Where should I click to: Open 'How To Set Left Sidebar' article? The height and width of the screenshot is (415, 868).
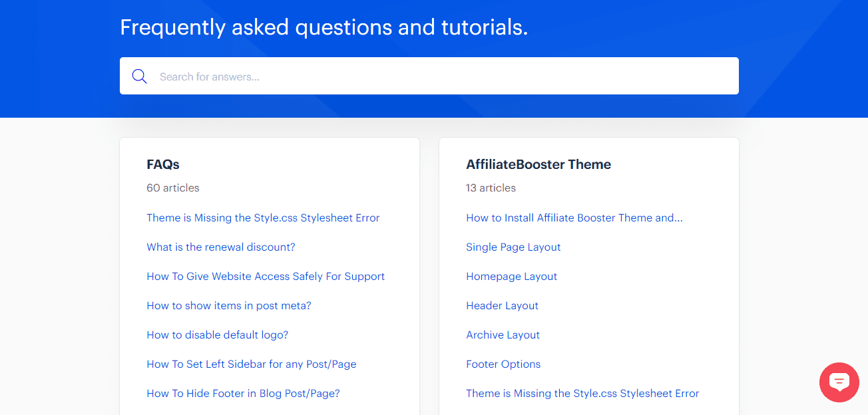[x=252, y=364]
